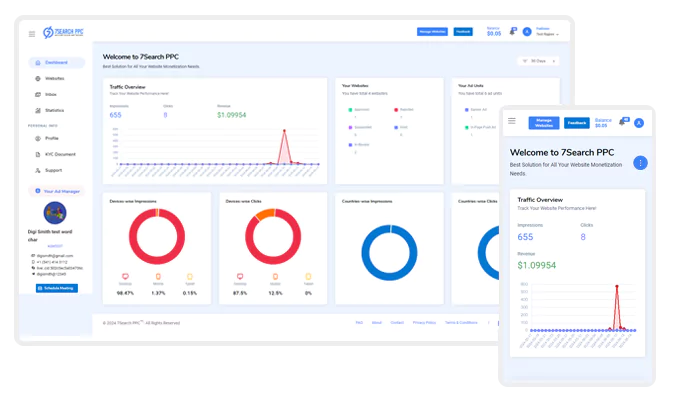Open the mobile view notification bell

tap(624, 122)
